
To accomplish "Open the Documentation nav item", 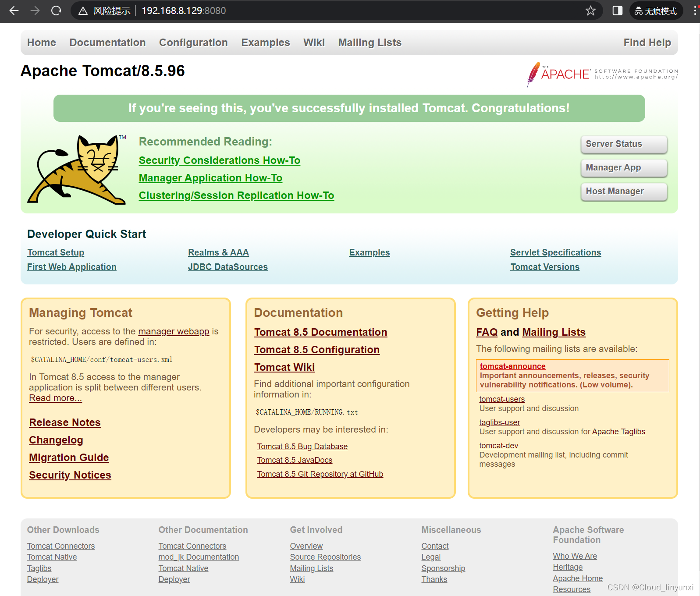I will point(107,43).
